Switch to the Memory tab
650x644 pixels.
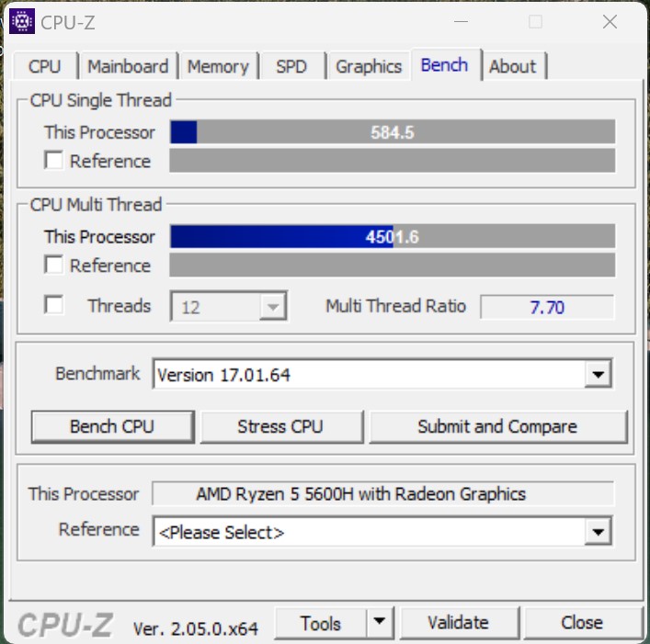click(x=218, y=66)
